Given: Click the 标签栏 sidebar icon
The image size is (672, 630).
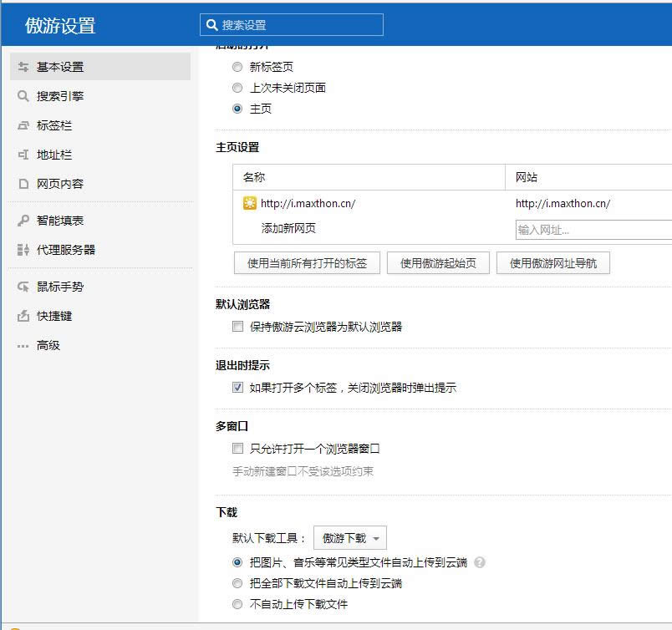Looking at the screenshot, I should click(23, 125).
